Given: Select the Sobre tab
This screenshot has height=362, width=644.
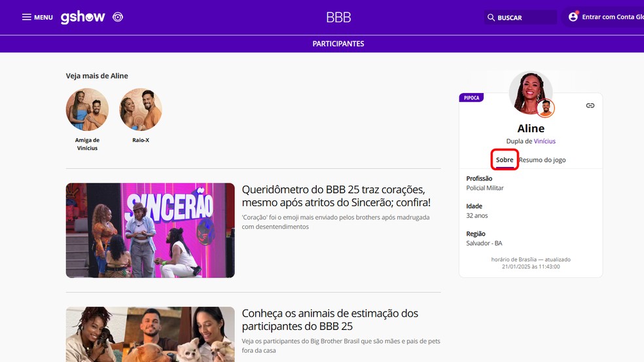Looking at the screenshot, I should [505, 160].
